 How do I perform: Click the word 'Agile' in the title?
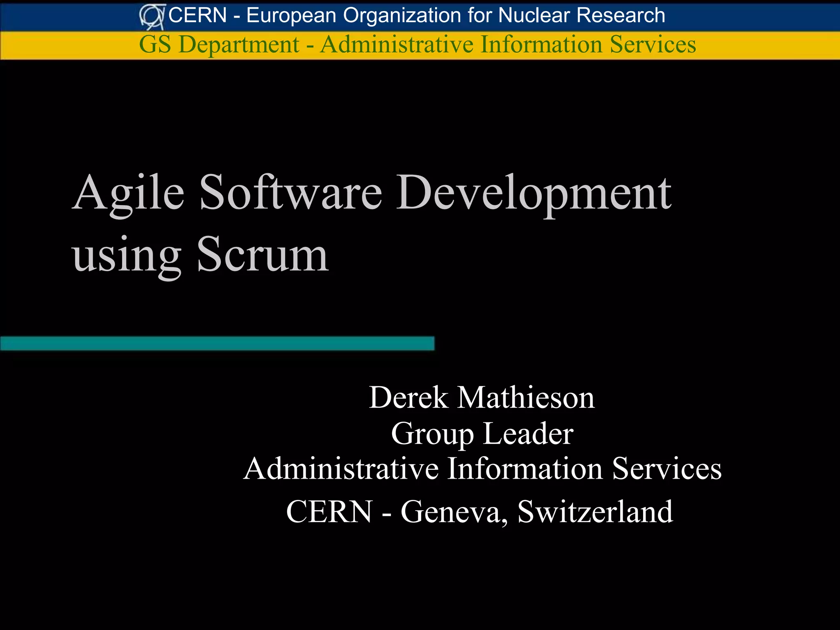pos(128,193)
